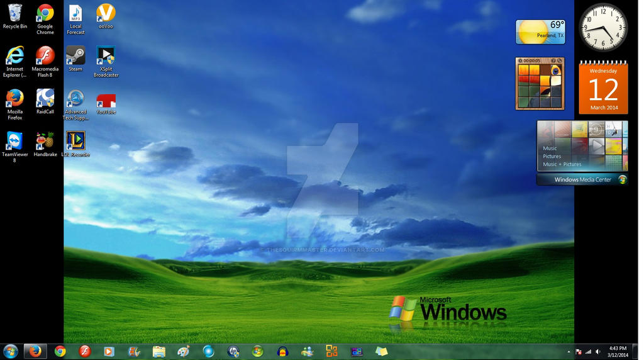Open network signal icon in tray

coord(589,352)
